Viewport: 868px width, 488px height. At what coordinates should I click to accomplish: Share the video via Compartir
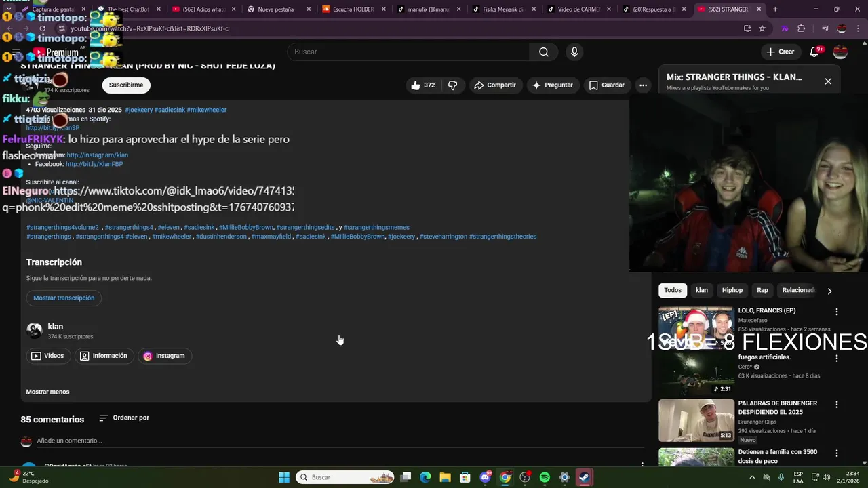click(495, 85)
